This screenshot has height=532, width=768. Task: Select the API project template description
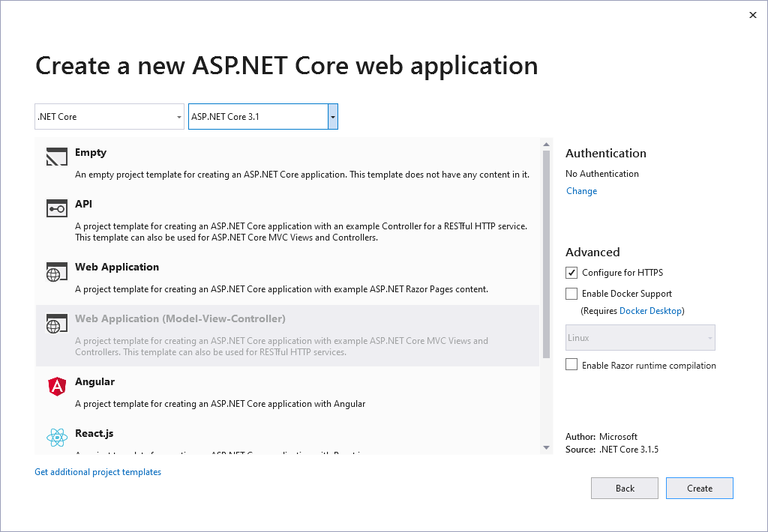pos(300,232)
